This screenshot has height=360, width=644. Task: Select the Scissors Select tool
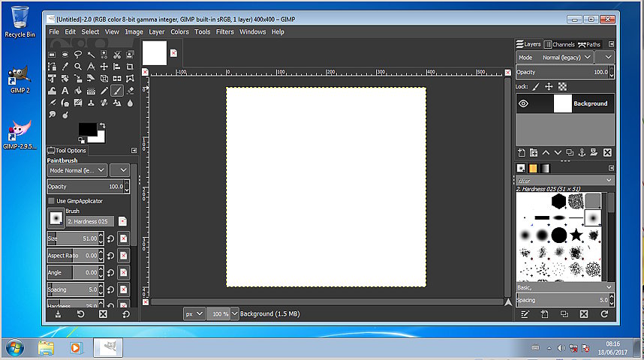pos(117,55)
